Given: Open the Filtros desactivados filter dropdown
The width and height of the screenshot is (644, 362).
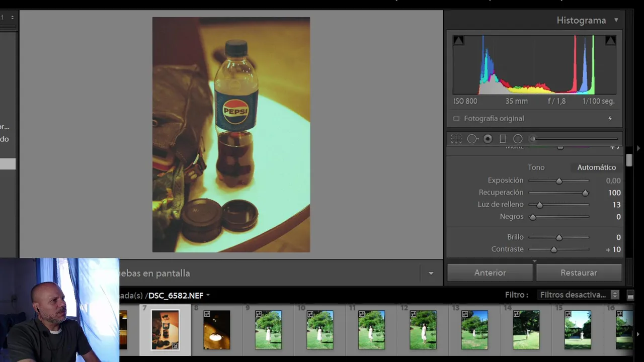Looking at the screenshot, I should (579, 295).
